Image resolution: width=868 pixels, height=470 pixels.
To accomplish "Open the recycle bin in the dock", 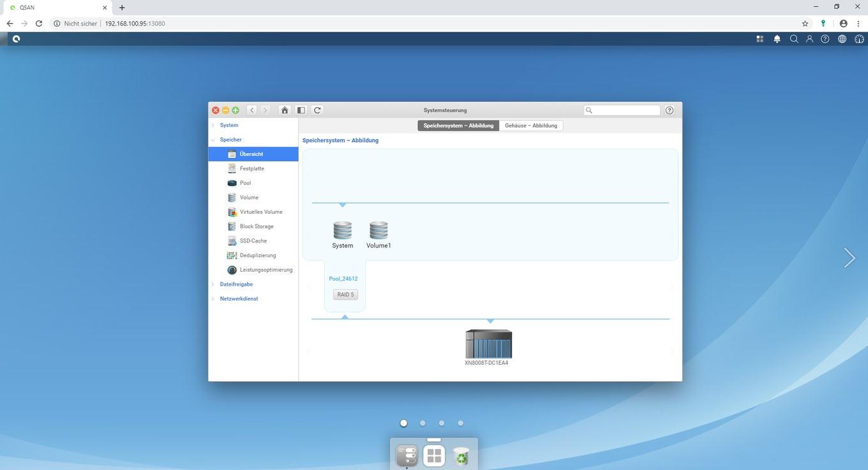I will [x=461, y=456].
